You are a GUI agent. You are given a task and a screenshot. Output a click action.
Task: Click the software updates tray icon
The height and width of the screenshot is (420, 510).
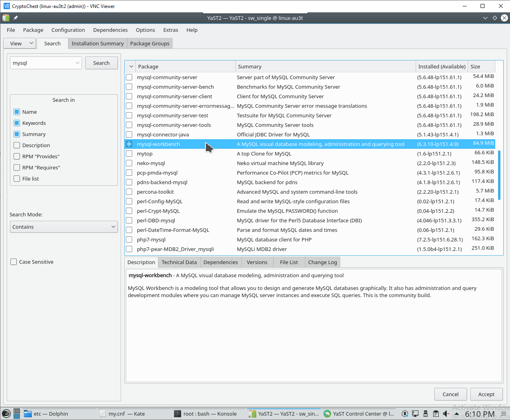coord(405,414)
